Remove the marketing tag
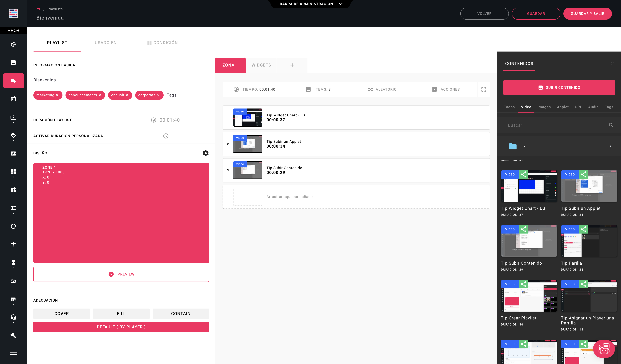Viewport: 621px width, 364px height. click(x=57, y=95)
